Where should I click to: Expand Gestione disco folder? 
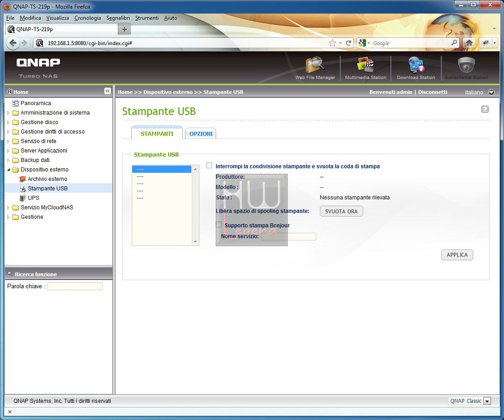9,122
